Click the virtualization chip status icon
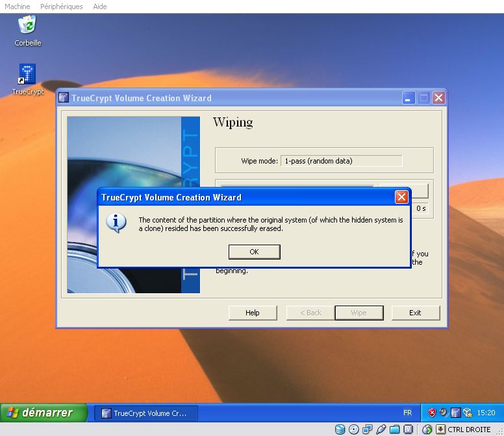 point(408,430)
